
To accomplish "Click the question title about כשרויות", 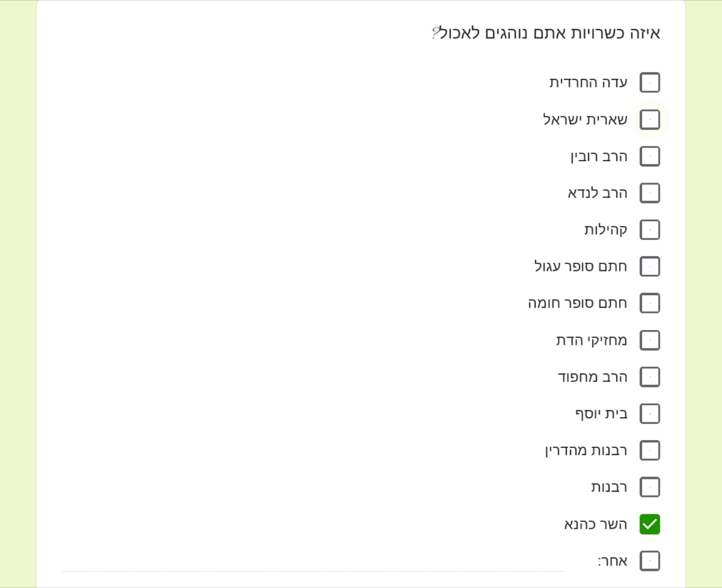I will coord(546,33).
